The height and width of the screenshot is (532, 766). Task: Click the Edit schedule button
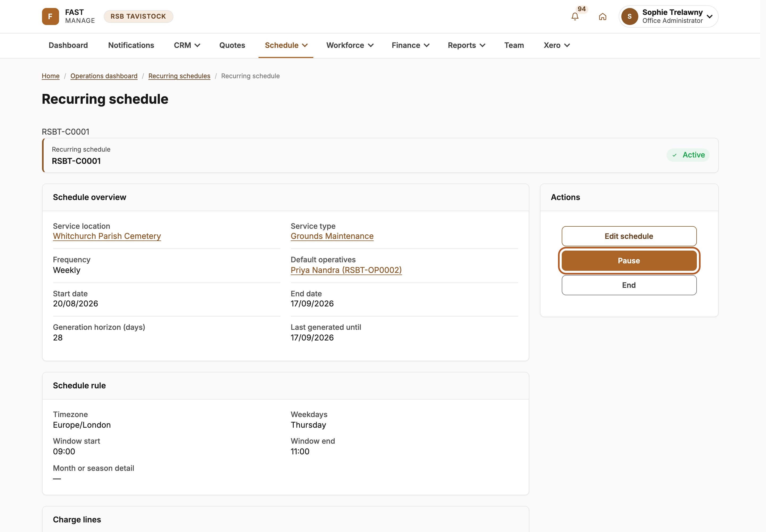[x=629, y=236]
